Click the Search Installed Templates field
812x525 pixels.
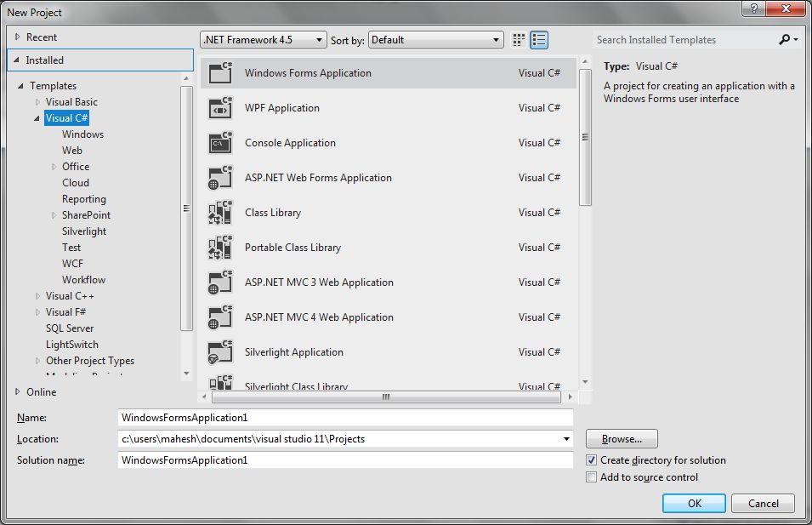pyautogui.click(x=684, y=40)
